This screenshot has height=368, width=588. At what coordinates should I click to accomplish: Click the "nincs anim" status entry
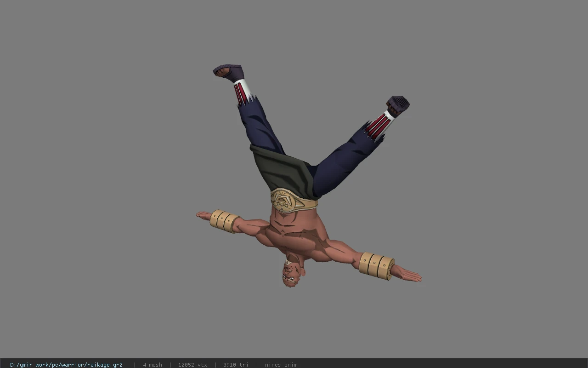coord(281,365)
